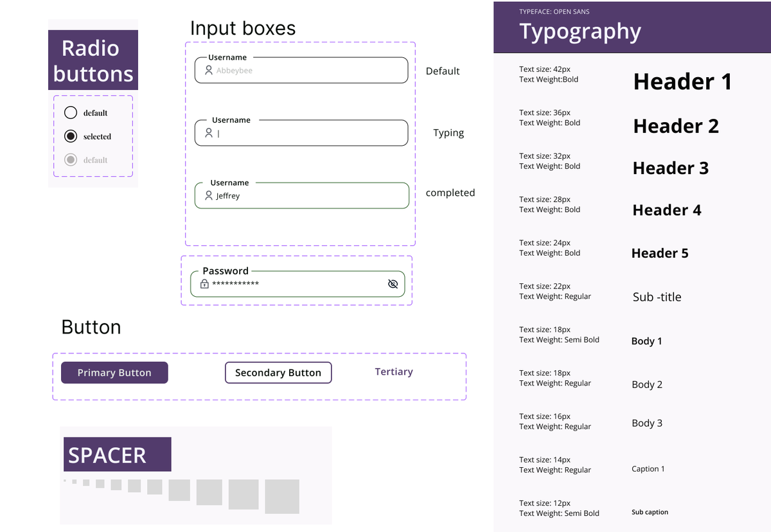The height and width of the screenshot is (532, 771).
Task: Click the 'Header 4' sample text
Action: point(667,210)
